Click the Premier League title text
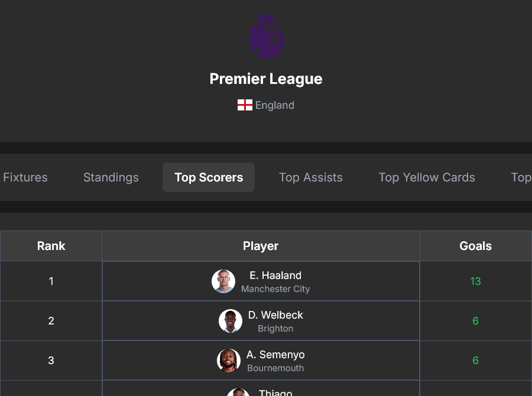532x396 pixels. pos(266,79)
